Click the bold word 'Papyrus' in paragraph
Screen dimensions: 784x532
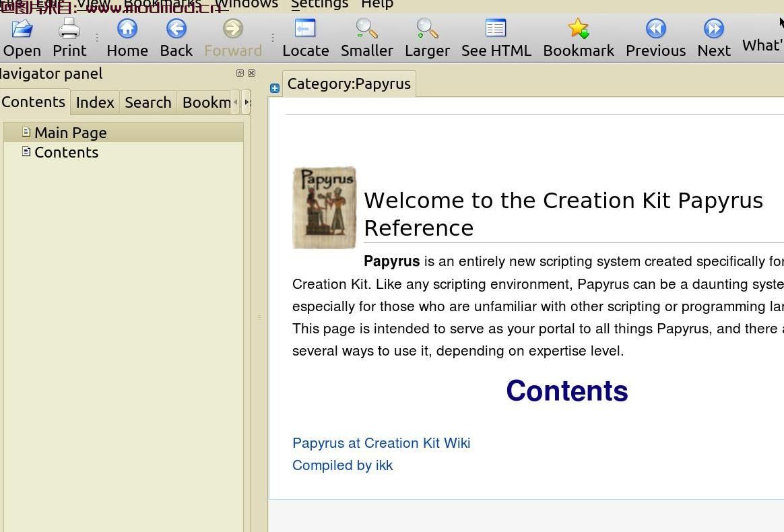391,261
